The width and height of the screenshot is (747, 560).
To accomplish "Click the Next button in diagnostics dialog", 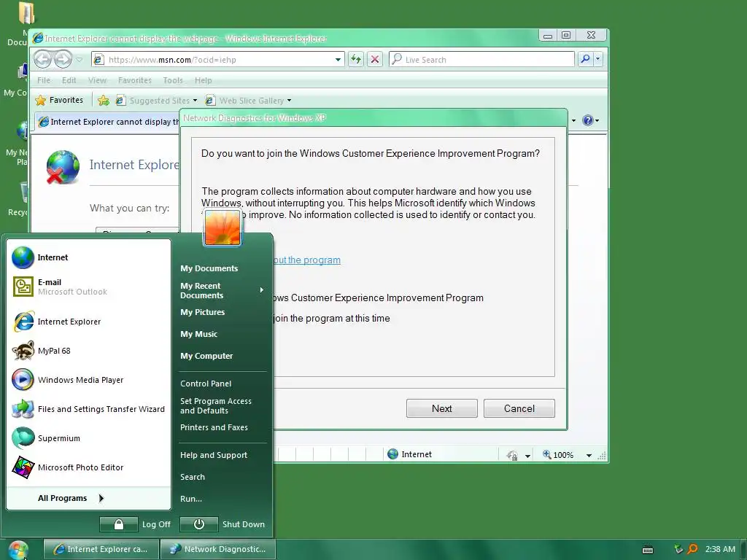I will [x=441, y=408].
